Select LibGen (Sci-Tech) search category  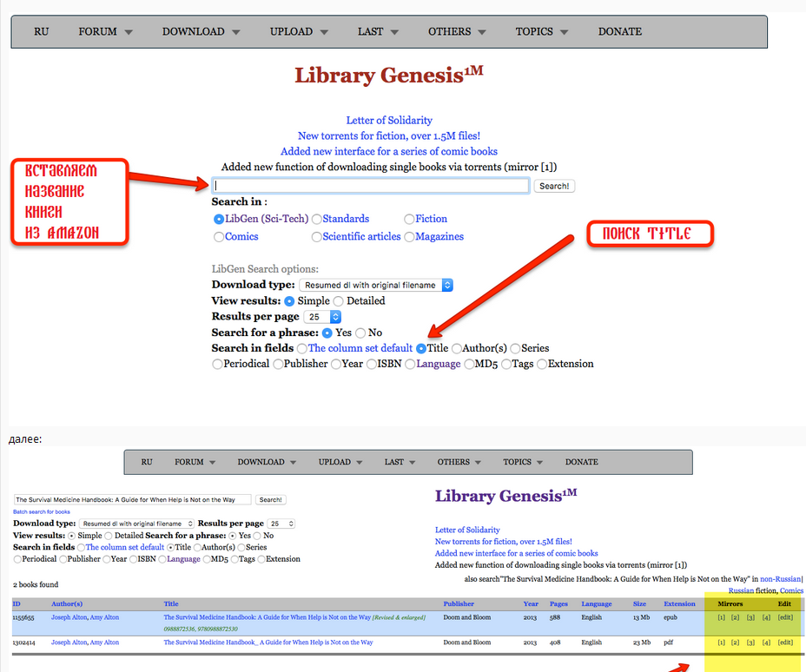[219, 220]
